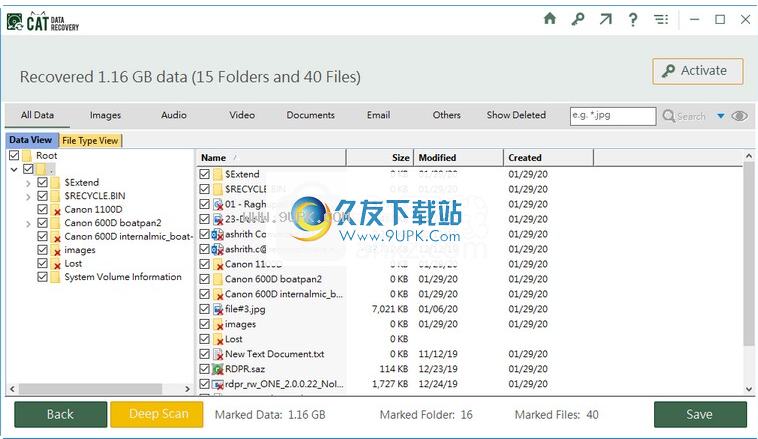Click the Canon 600D boatpan2 folder icon in list

218,279
